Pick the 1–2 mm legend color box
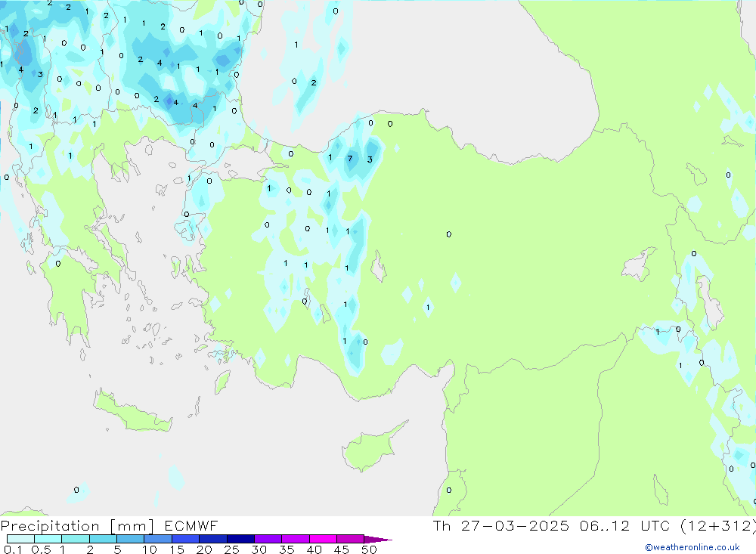 click(x=76, y=539)
